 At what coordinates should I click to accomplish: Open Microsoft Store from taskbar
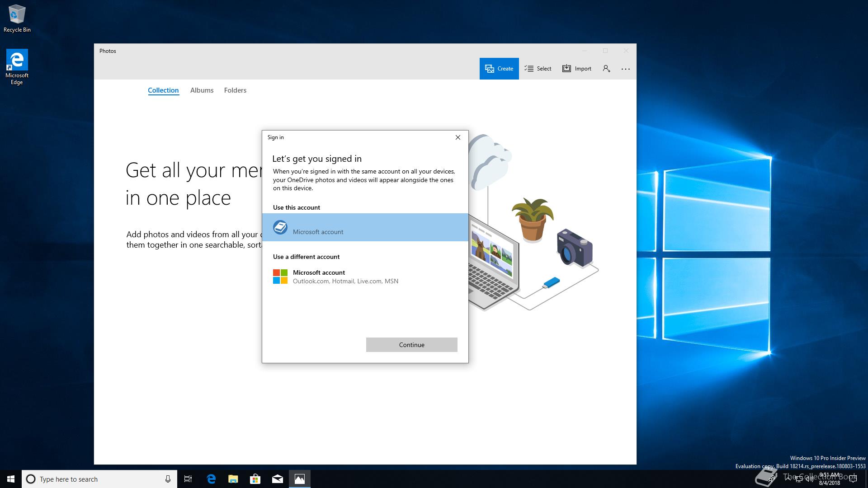[255, 479]
